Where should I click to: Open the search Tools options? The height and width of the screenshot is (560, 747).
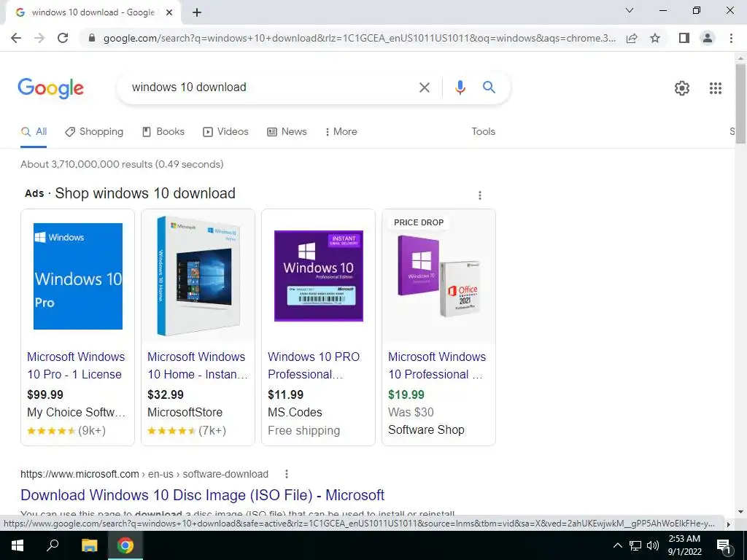pyautogui.click(x=483, y=132)
